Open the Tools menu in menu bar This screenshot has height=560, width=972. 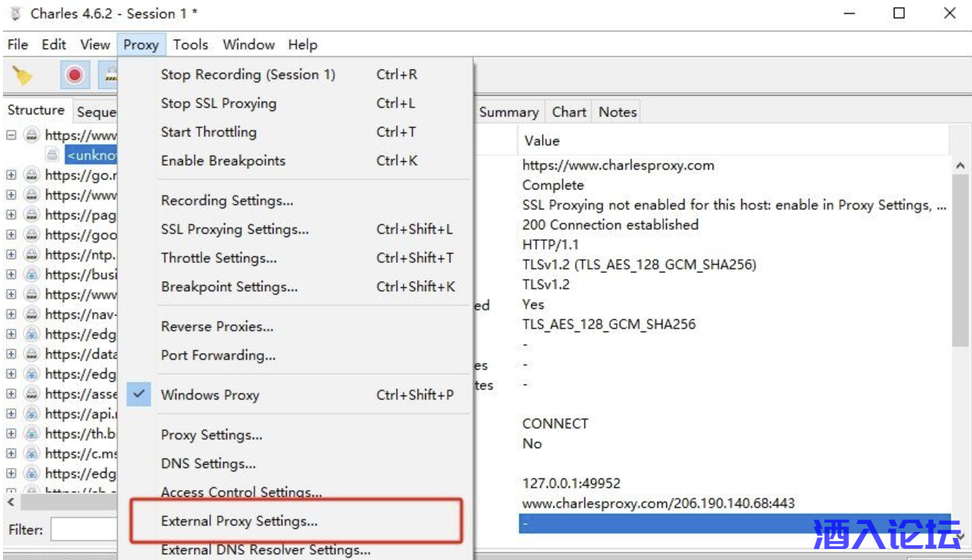(x=190, y=45)
